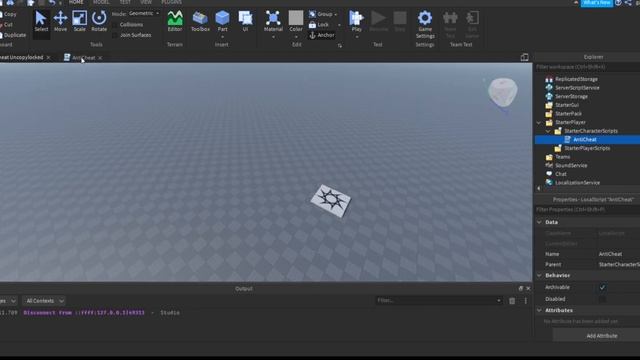Pick the Rotate tool
640x360 pixels.
[99, 21]
